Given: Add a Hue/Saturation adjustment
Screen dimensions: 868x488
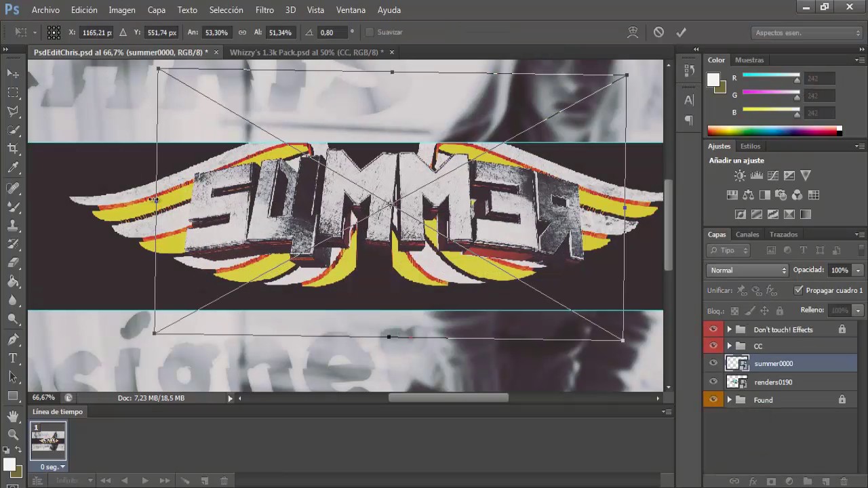Looking at the screenshot, I should click(x=732, y=195).
